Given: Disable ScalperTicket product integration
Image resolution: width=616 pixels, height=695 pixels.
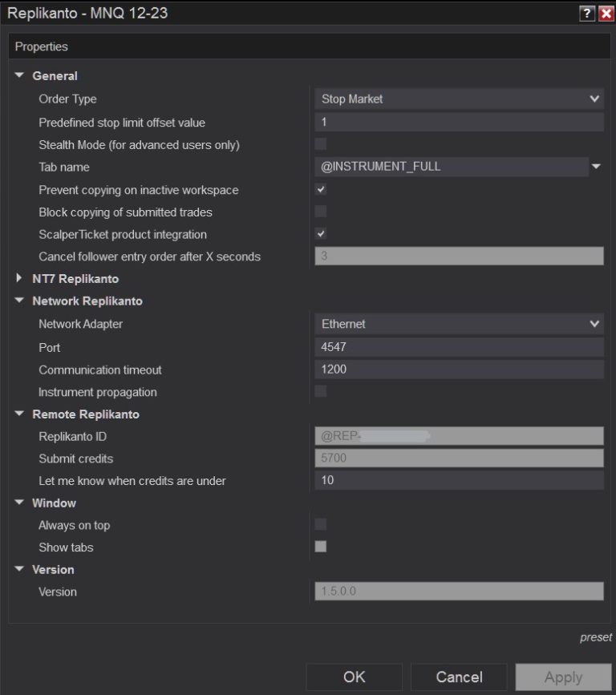Looking at the screenshot, I should coord(321,234).
